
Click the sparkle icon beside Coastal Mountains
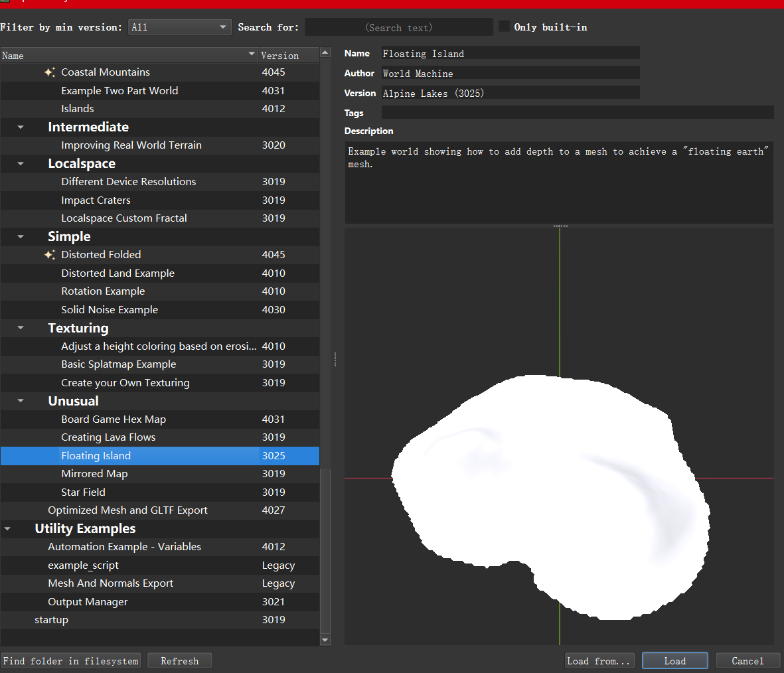pyautogui.click(x=49, y=72)
